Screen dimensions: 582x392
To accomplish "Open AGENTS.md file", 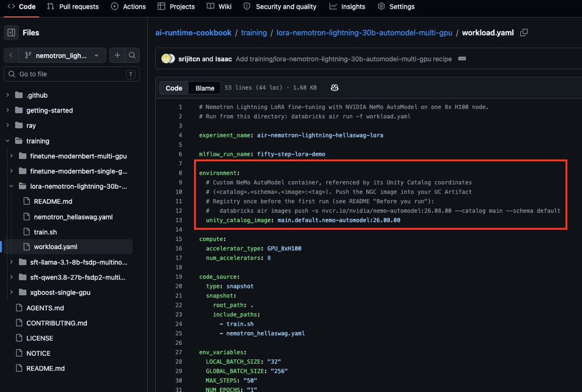I will pyautogui.click(x=45, y=308).
